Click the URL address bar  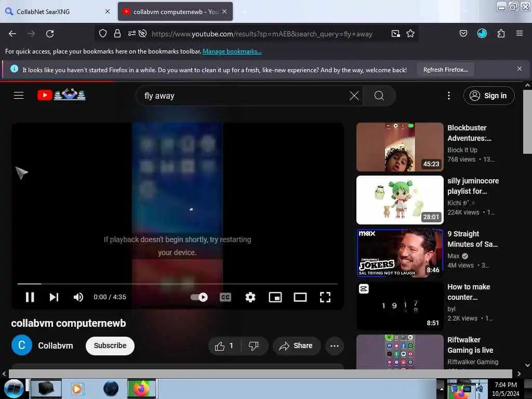[x=262, y=34]
